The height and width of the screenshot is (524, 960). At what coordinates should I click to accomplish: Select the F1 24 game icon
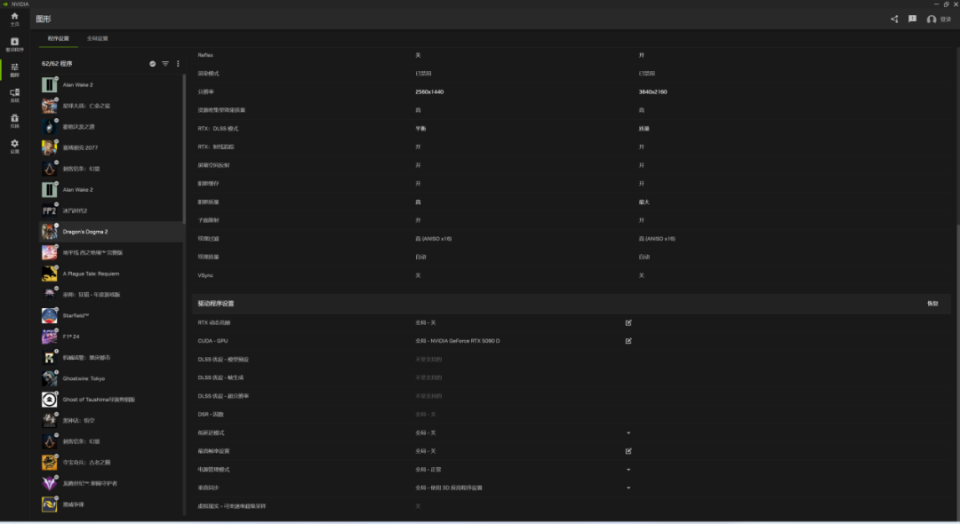[x=49, y=337]
